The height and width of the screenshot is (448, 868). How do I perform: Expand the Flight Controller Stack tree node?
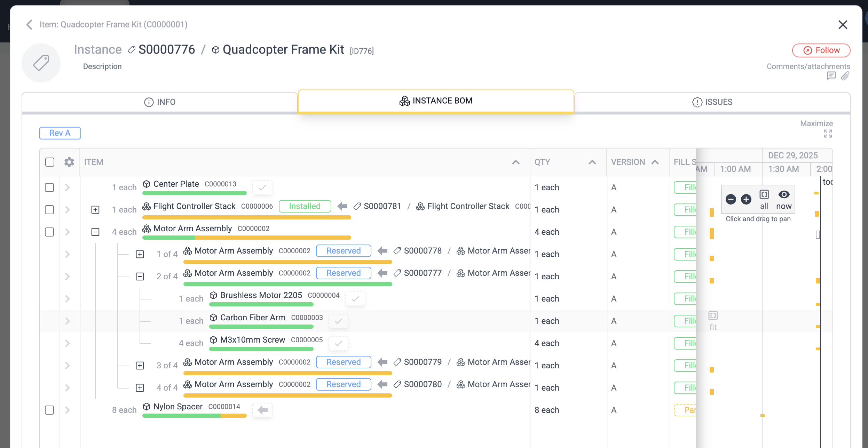click(x=95, y=210)
